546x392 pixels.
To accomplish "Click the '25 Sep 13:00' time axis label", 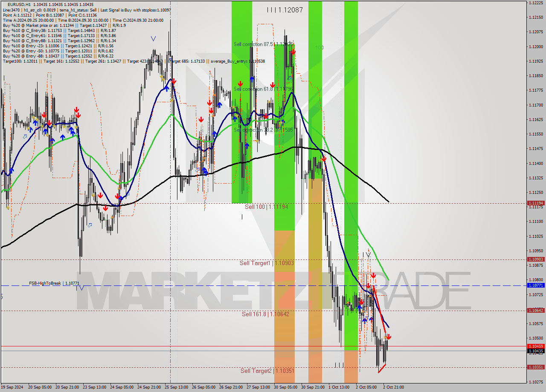I will pos(177,387).
